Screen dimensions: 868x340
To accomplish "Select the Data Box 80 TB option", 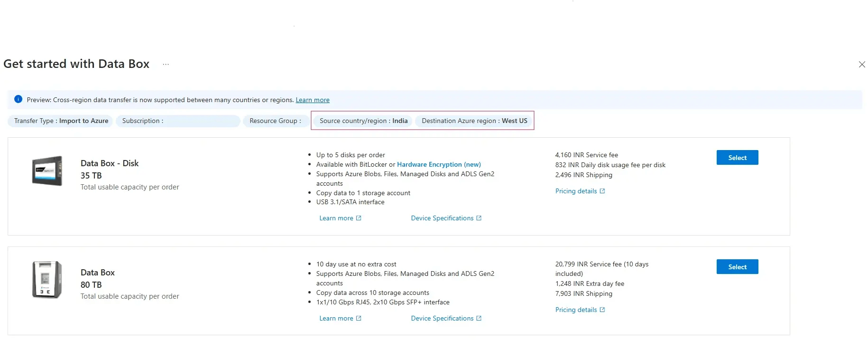I will (x=737, y=267).
